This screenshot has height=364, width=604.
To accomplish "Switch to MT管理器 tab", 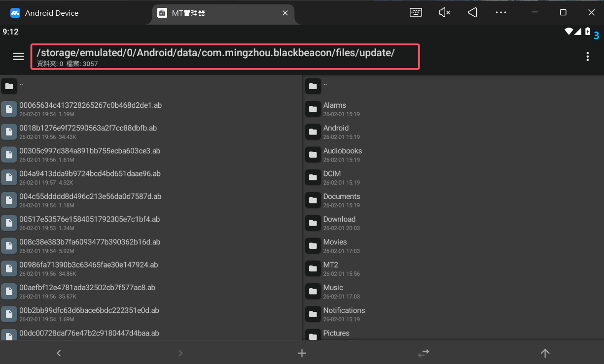I will 223,13.
